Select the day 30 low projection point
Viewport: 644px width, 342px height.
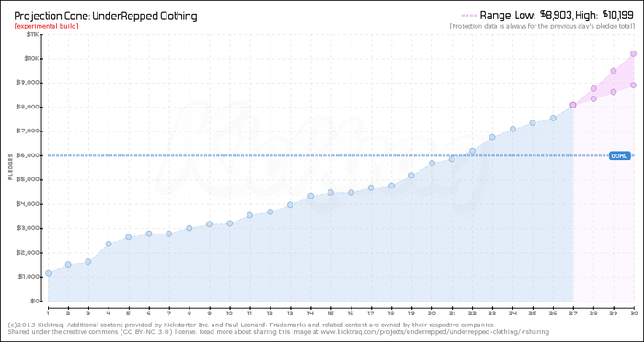click(x=633, y=85)
